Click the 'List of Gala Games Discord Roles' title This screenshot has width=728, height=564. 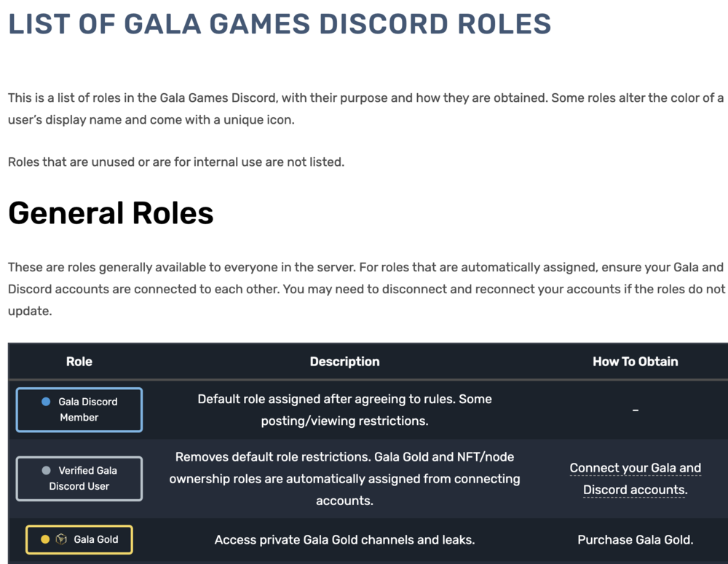[x=280, y=24]
